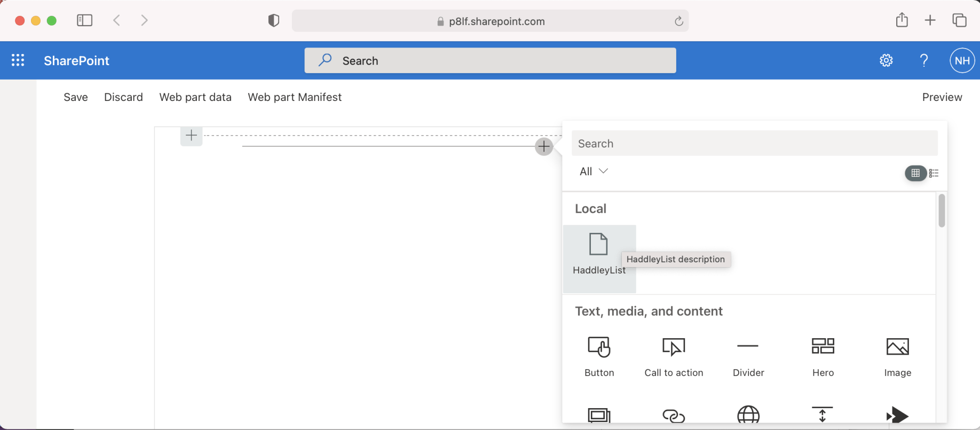Click the circular plus add web part button
980x430 pixels.
[544, 146]
